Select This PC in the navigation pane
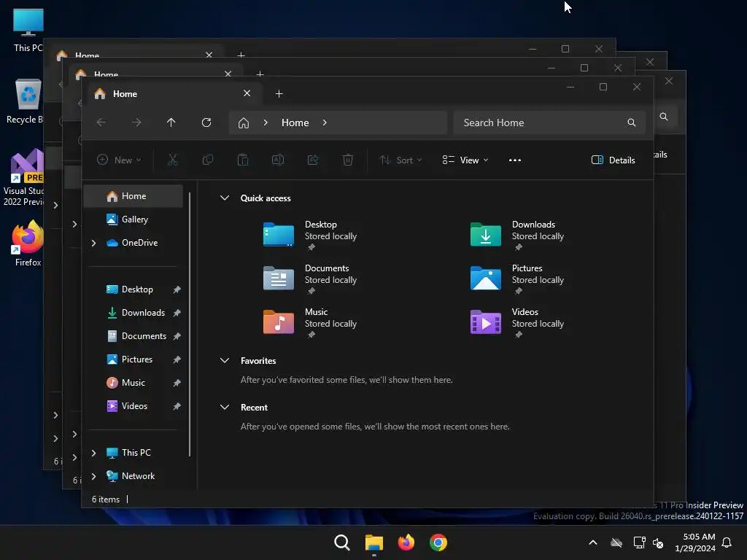 click(x=136, y=453)
